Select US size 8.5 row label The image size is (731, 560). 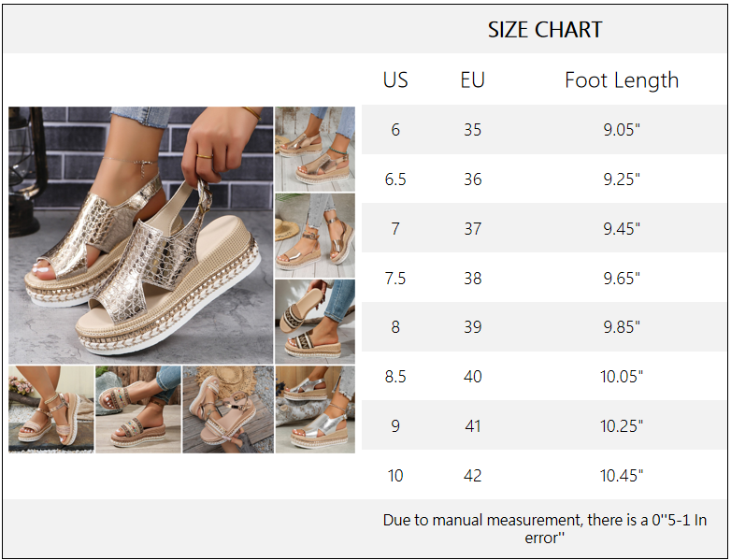395,377
